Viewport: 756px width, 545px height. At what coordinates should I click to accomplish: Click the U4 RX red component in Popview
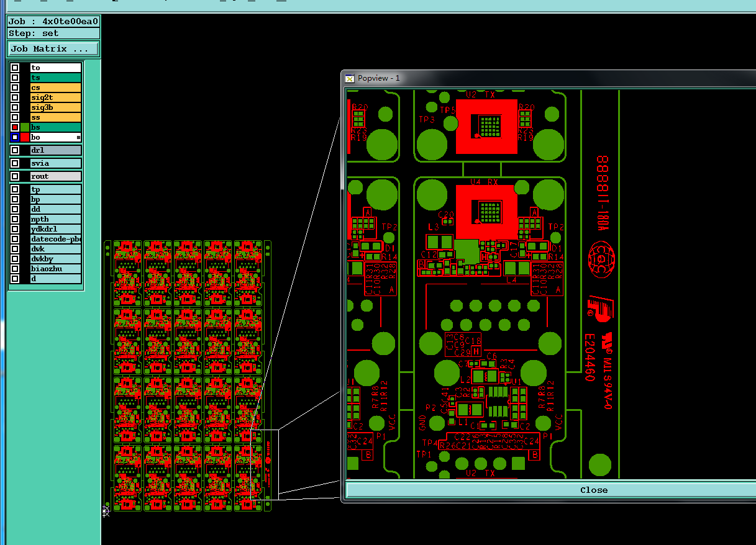[x=486, y=212]
